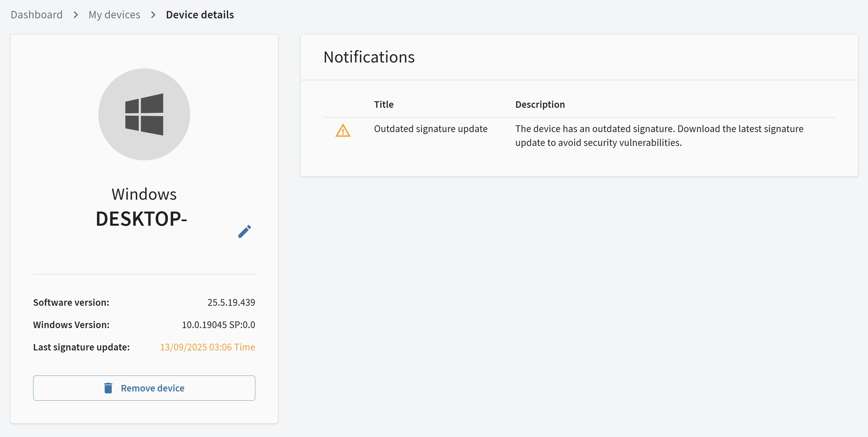Click the orange warning triangle icon
Screen dimensions: 868x437
click(x=343, y=130)
